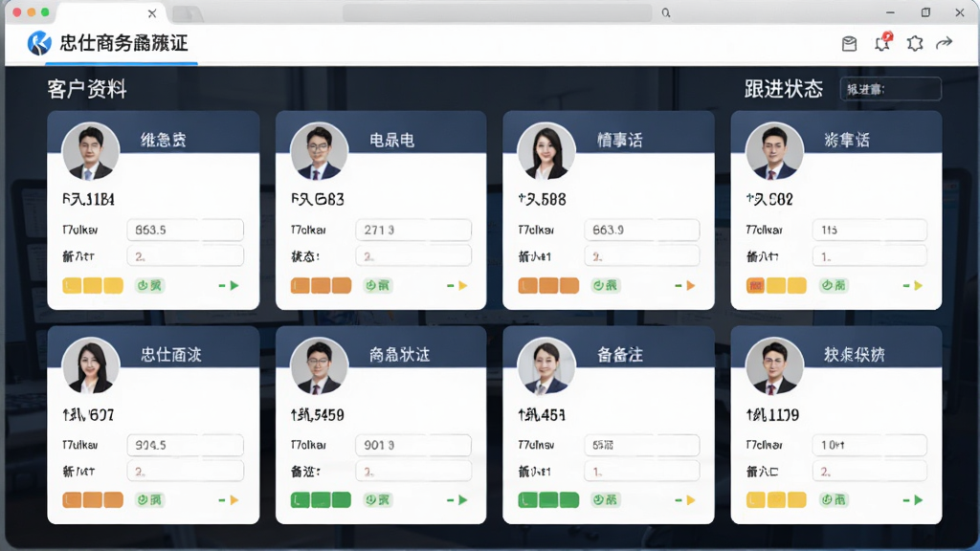This screenshot has height=551, width=980.
Task: Click the green status badge on the ID 1179 card
Action: coord(834,499)
